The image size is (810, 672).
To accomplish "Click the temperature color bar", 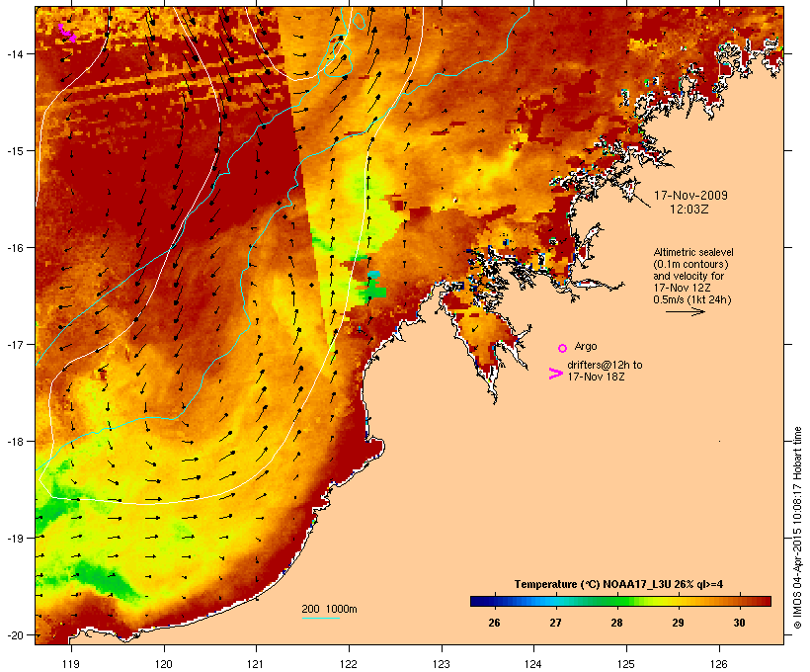I will [620, 601].
